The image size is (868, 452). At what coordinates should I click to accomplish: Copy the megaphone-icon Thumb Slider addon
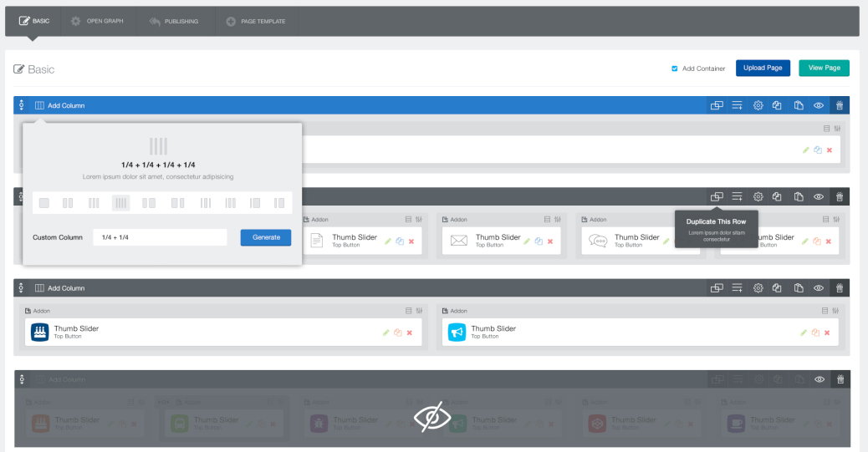click(815, 333)
